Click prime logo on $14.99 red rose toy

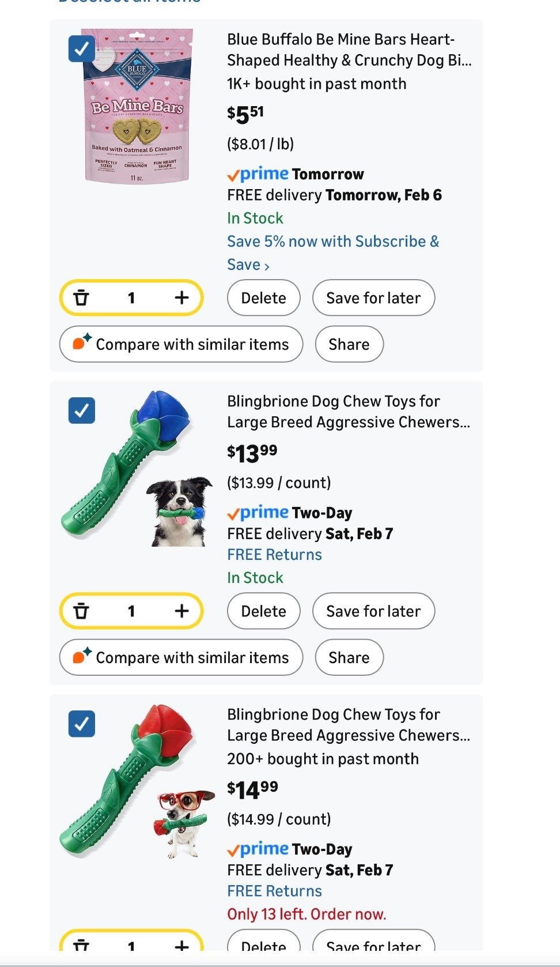coord(258,849)
